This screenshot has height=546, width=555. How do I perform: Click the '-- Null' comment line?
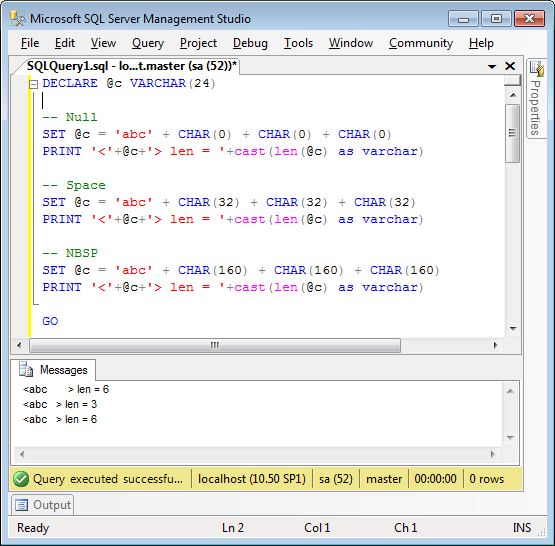point(70,117)
